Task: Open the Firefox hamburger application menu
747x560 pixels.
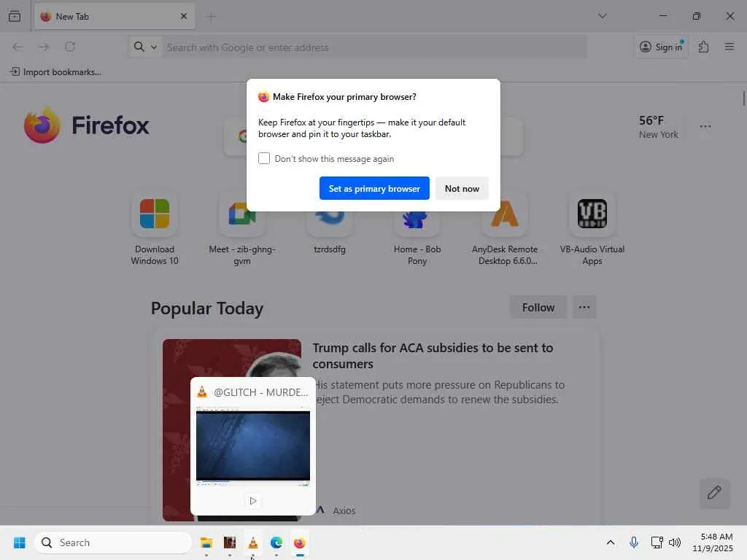Action: point(729,47)
